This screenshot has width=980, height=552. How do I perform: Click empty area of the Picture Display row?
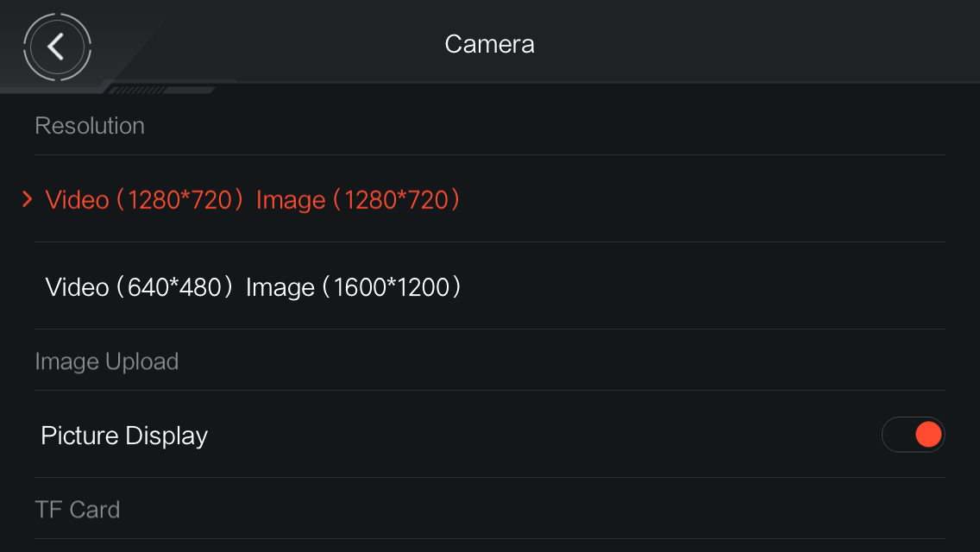click(543, 435)
